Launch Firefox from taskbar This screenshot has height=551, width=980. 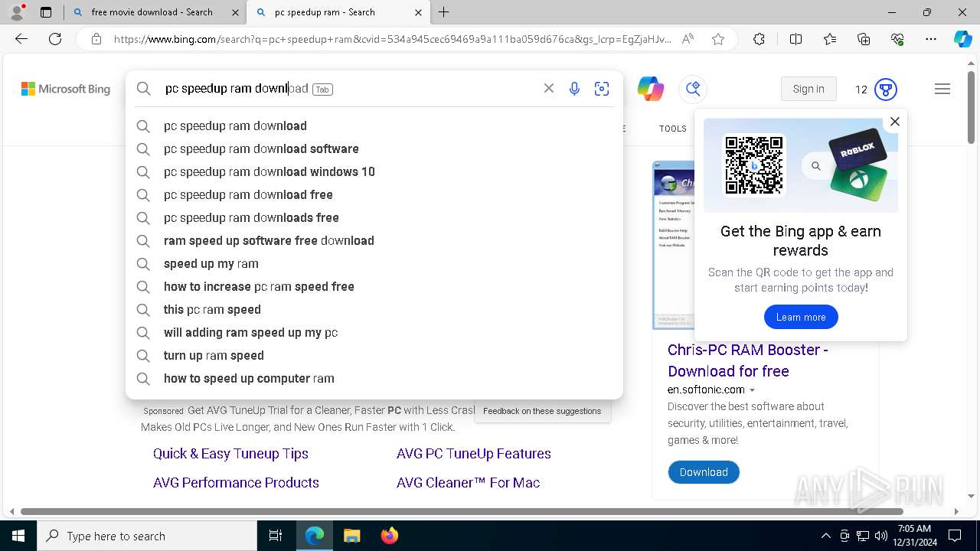(x=390, y=536)
